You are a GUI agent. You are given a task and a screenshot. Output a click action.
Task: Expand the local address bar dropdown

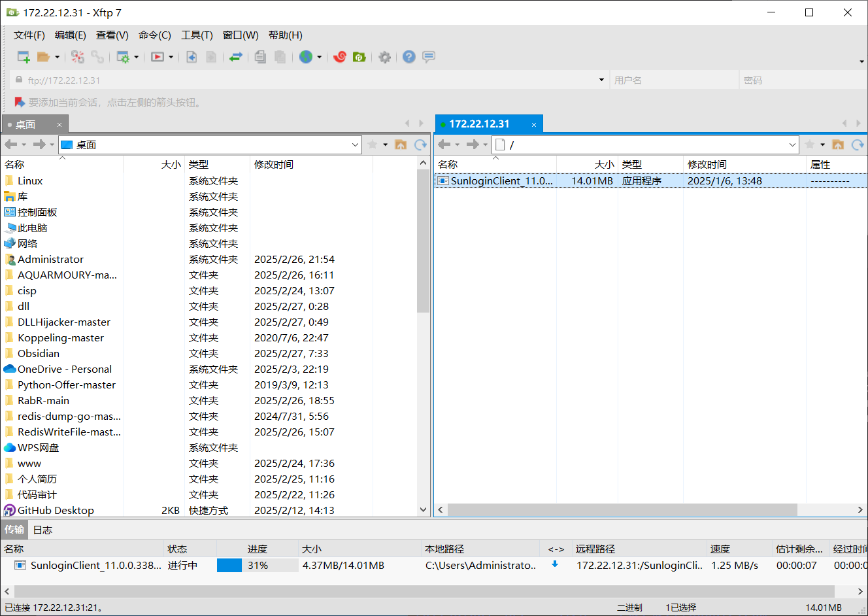(356, 145)
